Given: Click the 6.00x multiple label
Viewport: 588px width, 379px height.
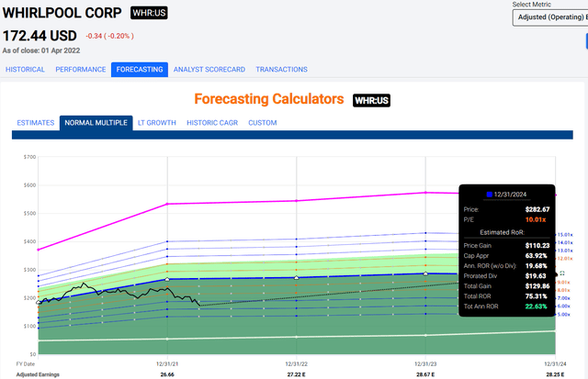Looking at the screenshot, I should click(x=563, y=306).
